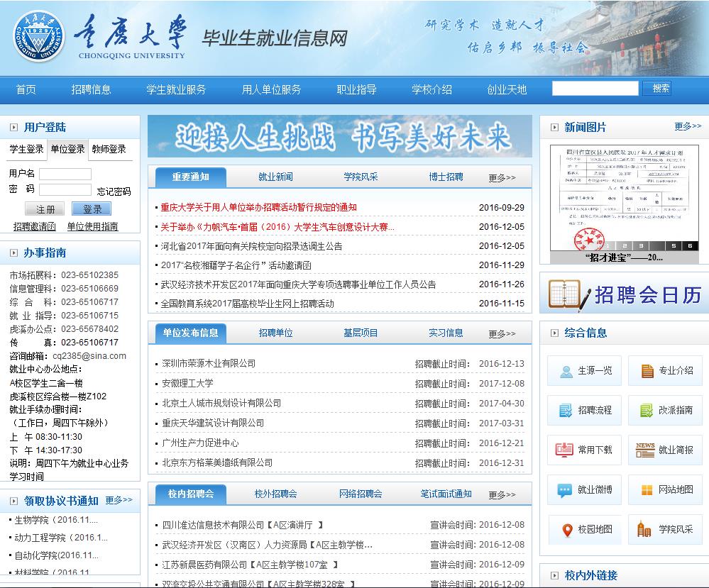Switch to 学生登录 tab
Image resolution: width=709 pixels, height=588 pixels.
pyautogui.click(x=27, y=149)
